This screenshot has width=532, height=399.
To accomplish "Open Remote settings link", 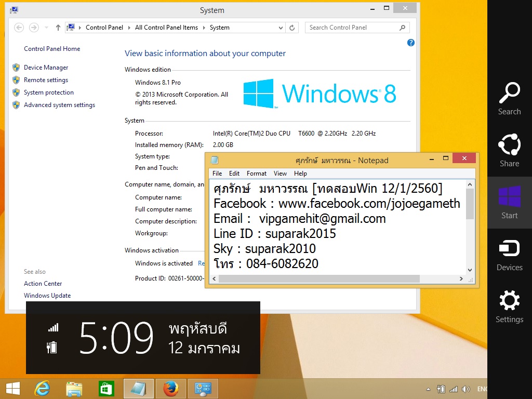I will [x=46, y=80].
